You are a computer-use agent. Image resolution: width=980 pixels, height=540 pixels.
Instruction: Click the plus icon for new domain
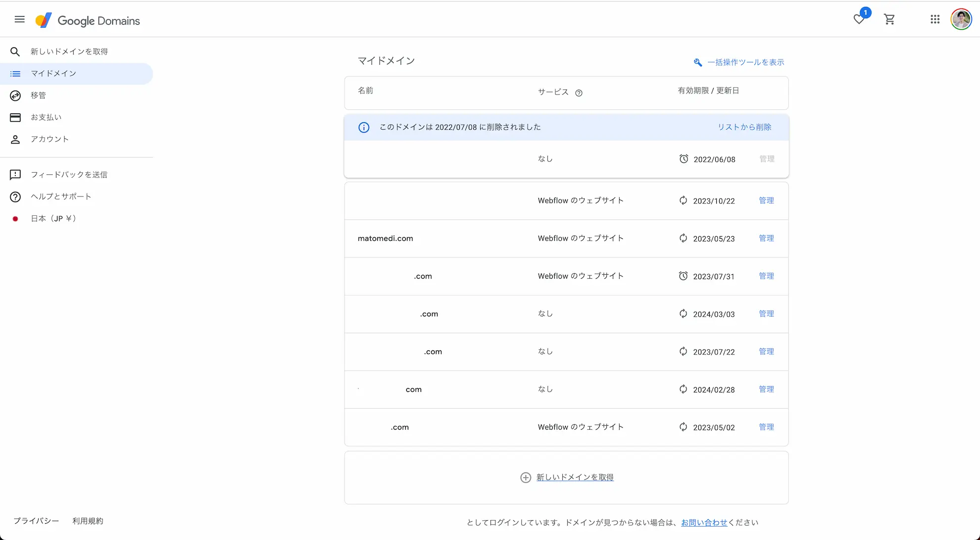526,477
